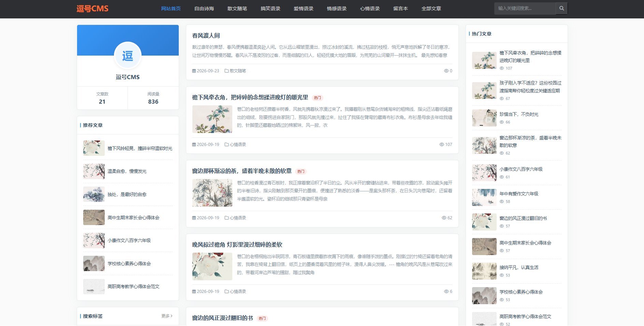Click eye icon beside 0 views on 春风渡人间

(x=446, y=71)
